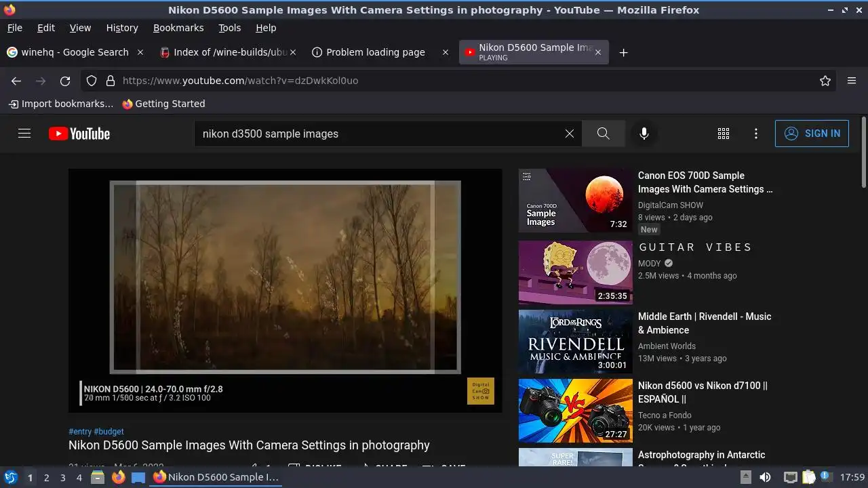Open the View menu
The image size is (868, 488).
(x=80, y=28)
